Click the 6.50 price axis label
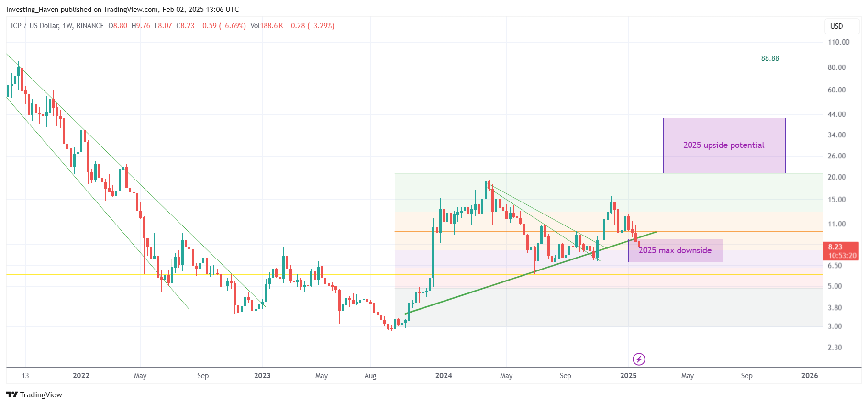Image resolution: width=868 pixels, height=405 pixels. pos(835,266)
